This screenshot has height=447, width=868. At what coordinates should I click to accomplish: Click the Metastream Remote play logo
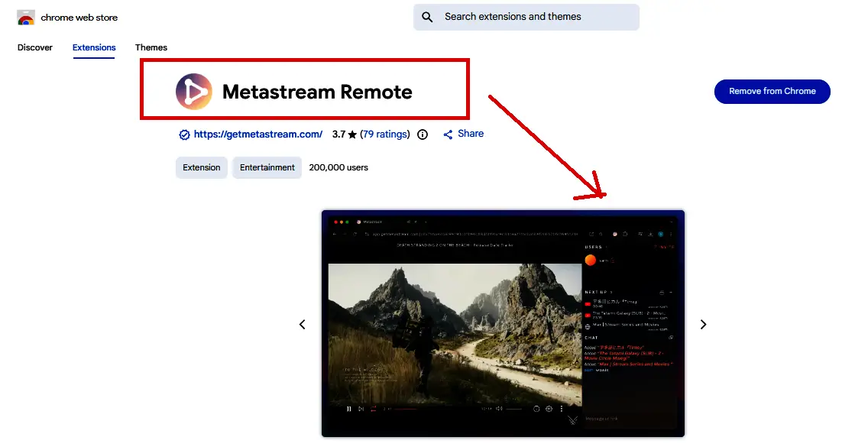pos(194,92)
